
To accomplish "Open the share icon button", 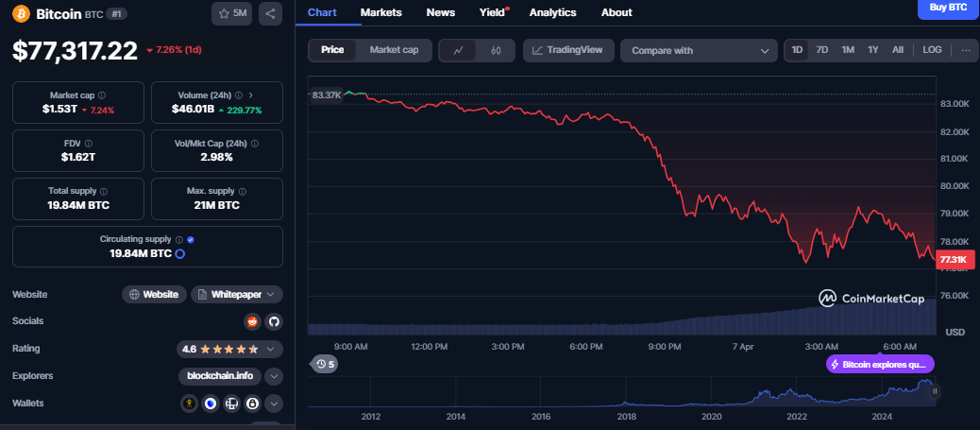I will (x=270, y=13).
